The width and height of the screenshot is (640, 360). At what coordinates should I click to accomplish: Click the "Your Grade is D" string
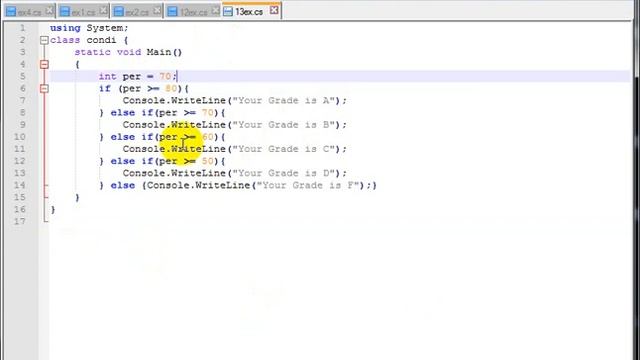pos(283,173)
